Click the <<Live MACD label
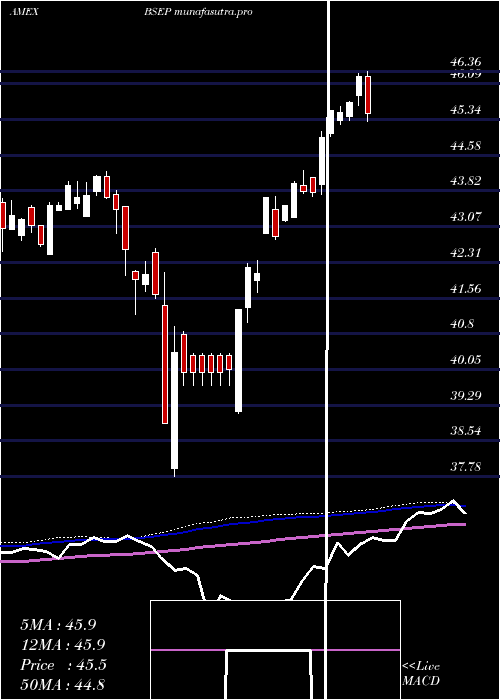The image size is (500, 700). tap(421, 673)
